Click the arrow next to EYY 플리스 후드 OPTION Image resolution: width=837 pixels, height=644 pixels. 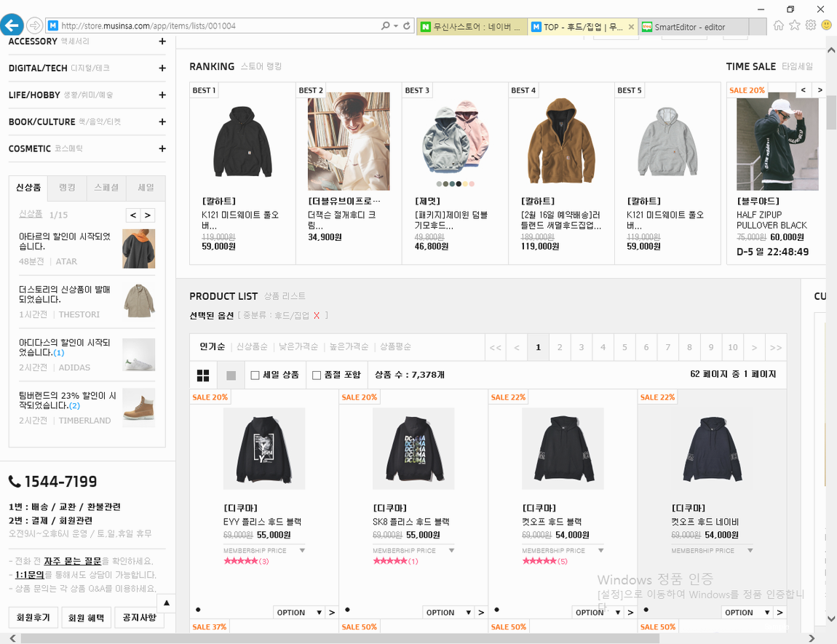[x=332, y=613]
